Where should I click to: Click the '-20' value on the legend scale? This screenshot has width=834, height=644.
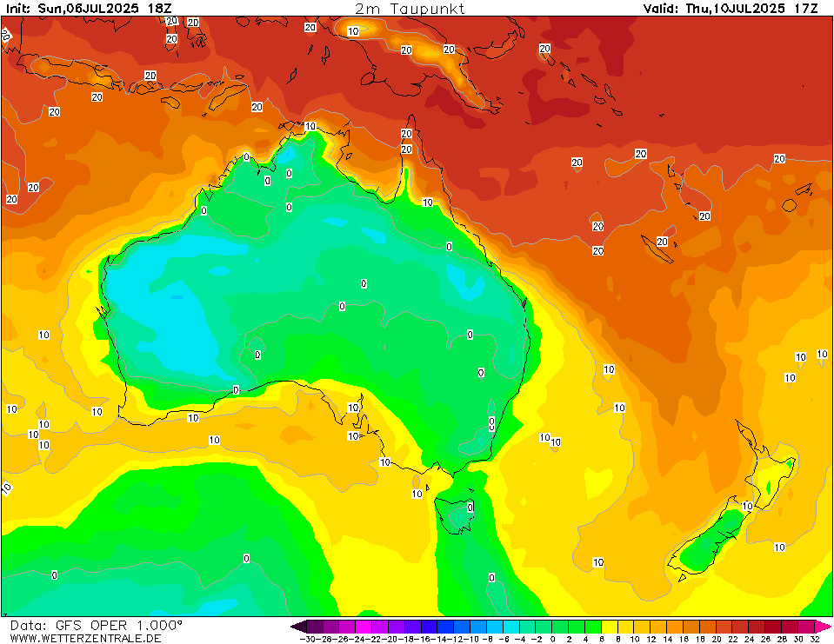point(389,639)
